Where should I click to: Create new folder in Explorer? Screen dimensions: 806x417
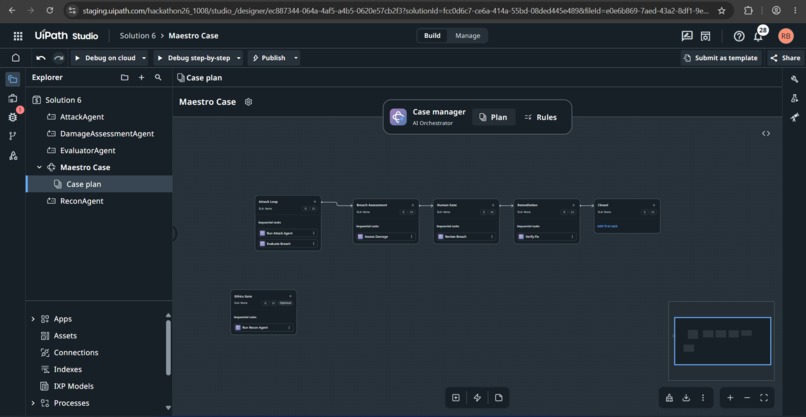pyautogui.click(x=124, y=78)
